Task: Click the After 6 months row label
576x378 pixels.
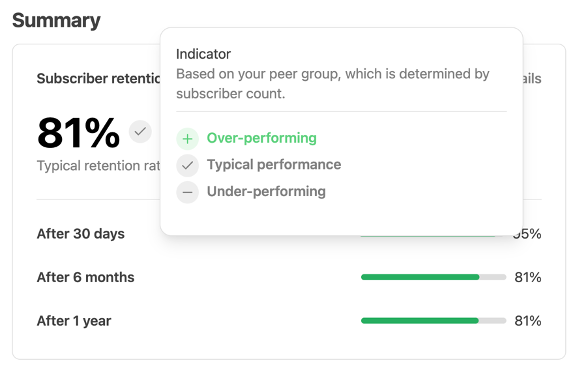Action: 86,277
